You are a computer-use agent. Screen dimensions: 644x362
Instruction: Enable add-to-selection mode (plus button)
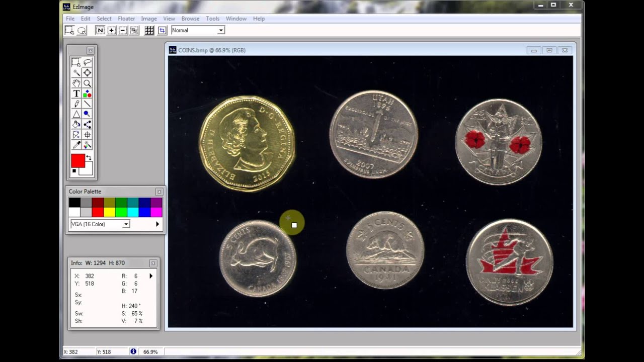click(x=111, y=30)
